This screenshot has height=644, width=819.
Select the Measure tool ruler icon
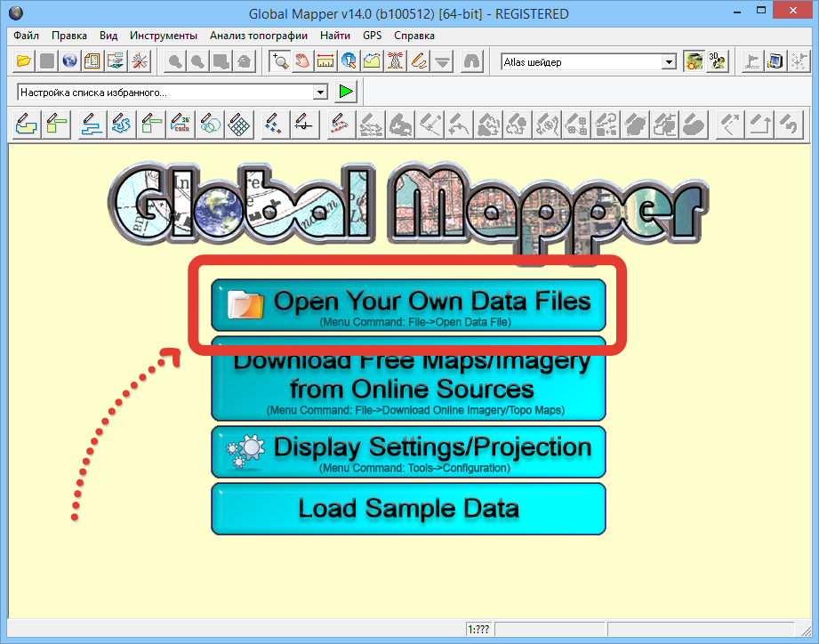(x=325, y=61)
